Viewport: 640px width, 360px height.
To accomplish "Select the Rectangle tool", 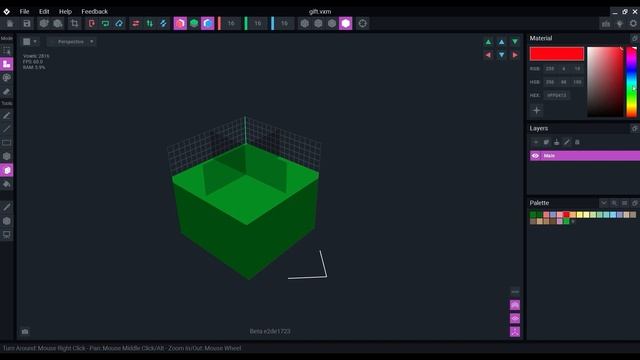I will [x=7, y=142].
